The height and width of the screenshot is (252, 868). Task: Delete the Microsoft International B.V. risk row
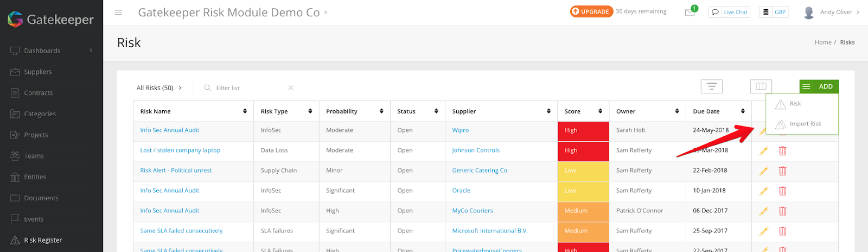(x=782, y=231)
